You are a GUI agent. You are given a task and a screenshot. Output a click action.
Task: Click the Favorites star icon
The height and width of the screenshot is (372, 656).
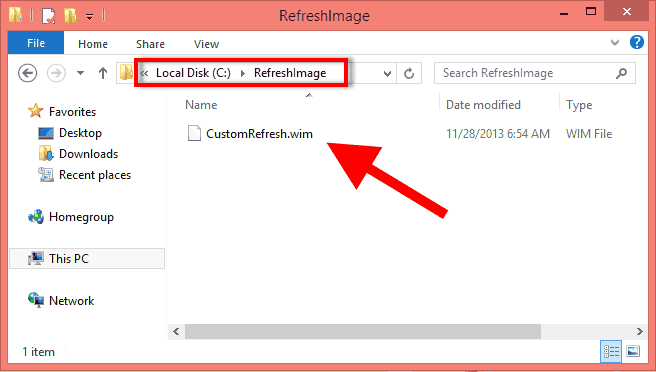click(36, 111)
